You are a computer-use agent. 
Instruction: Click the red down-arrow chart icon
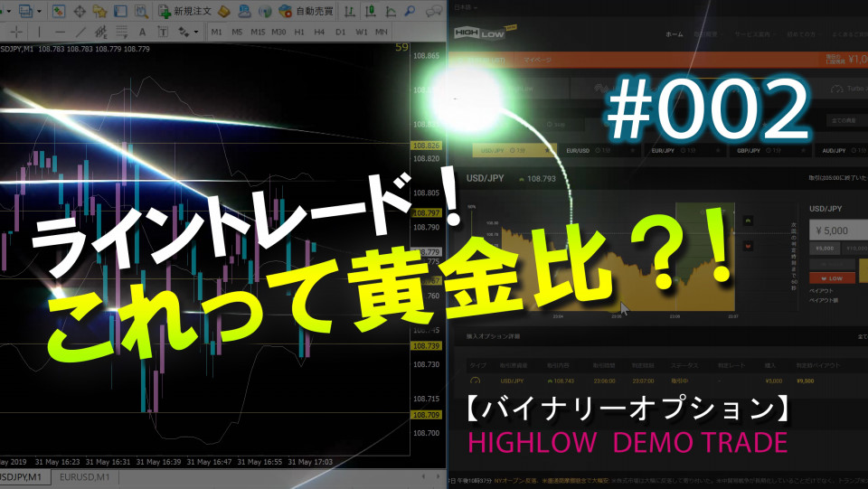(749, 246)
